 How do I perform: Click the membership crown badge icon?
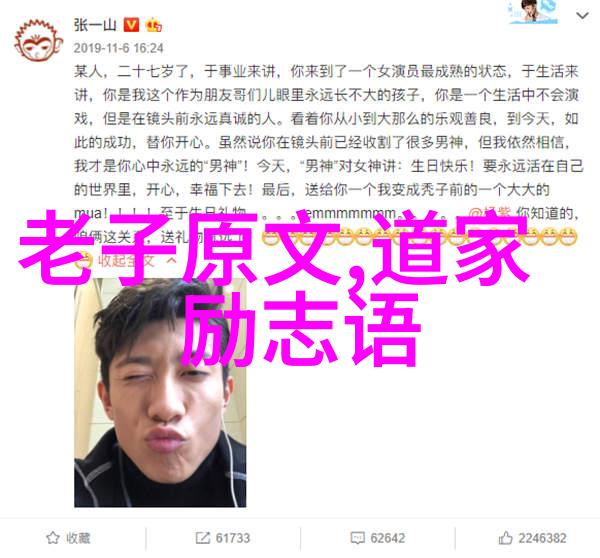[153, 25]
